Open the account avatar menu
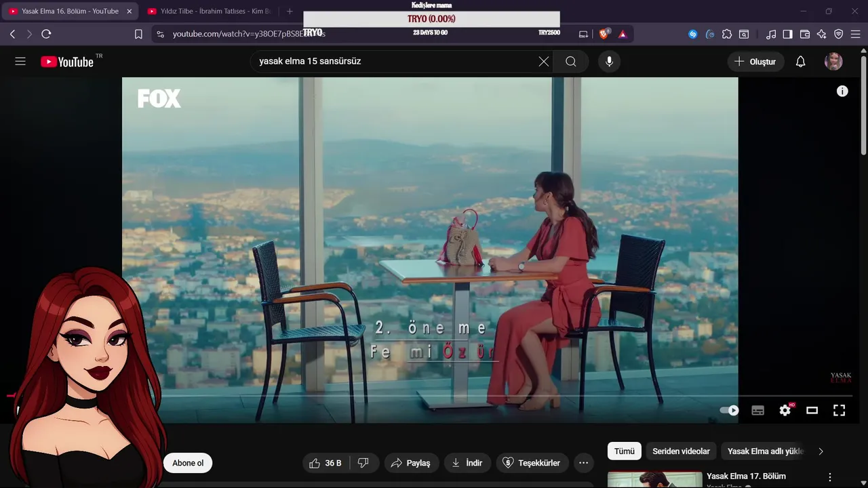Screen dimensions: 868x488 click(x=833, y=62)
